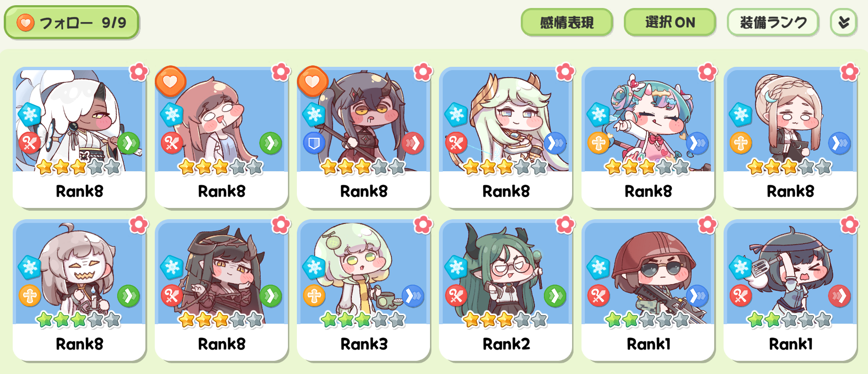Click the red crossed-tools icon on the green-haired glasses card

pos(456,296)
